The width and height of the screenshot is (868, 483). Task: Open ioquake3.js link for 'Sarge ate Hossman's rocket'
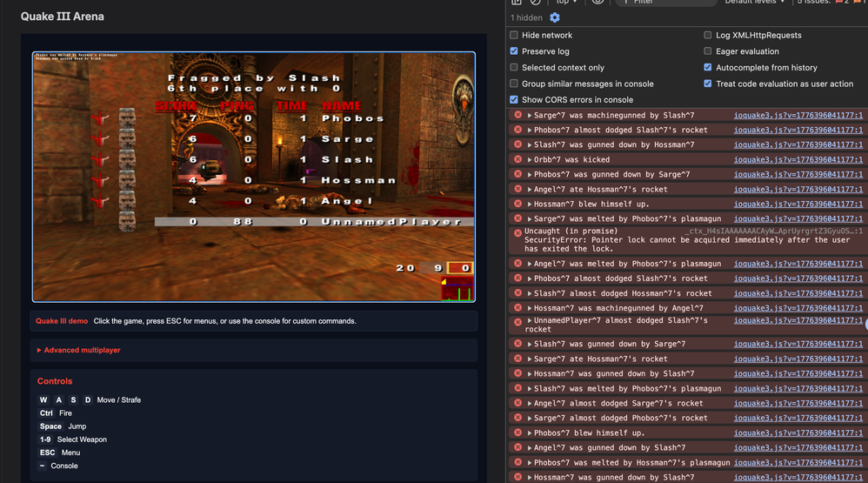pos(798,359)
